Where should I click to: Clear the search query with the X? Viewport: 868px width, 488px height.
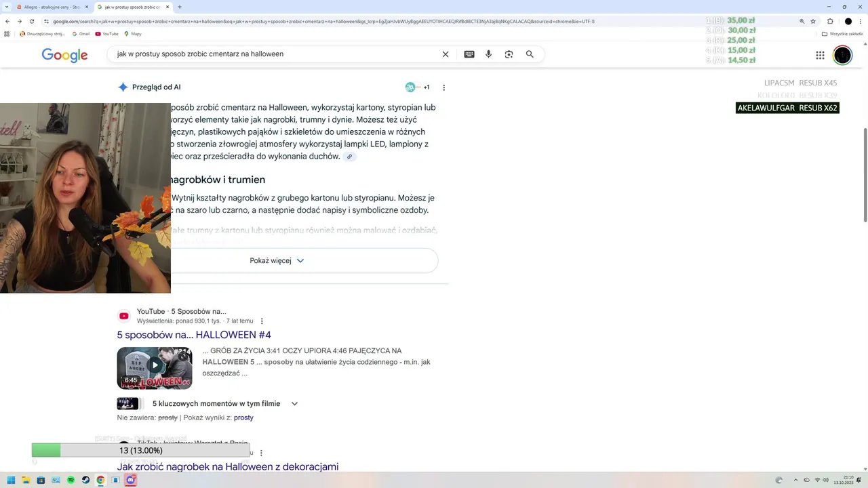coord(446,54)
